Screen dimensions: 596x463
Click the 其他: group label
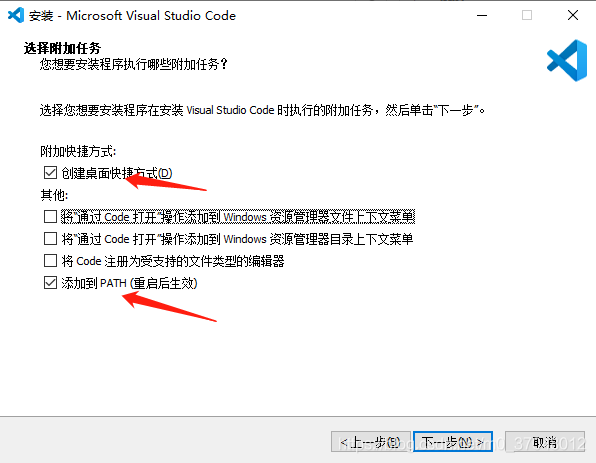(54, 195)
